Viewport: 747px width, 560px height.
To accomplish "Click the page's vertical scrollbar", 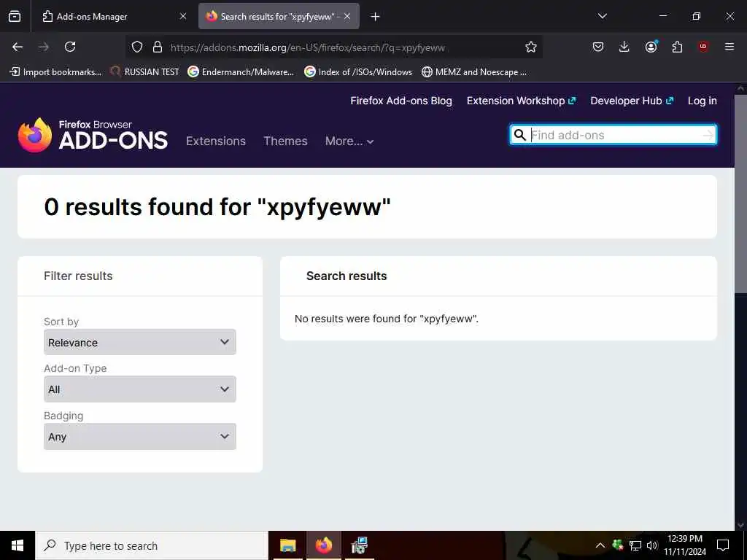I will [x=740, y=194].
